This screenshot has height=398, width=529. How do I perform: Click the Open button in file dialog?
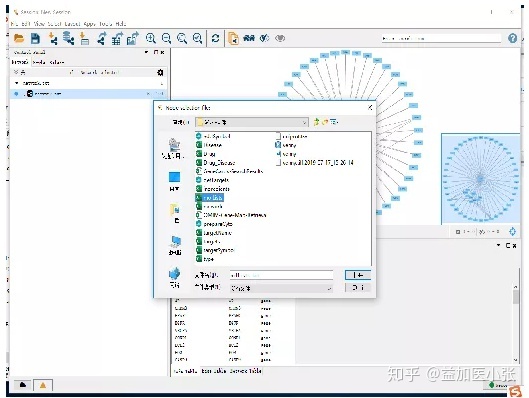click(x=358, y=275)
